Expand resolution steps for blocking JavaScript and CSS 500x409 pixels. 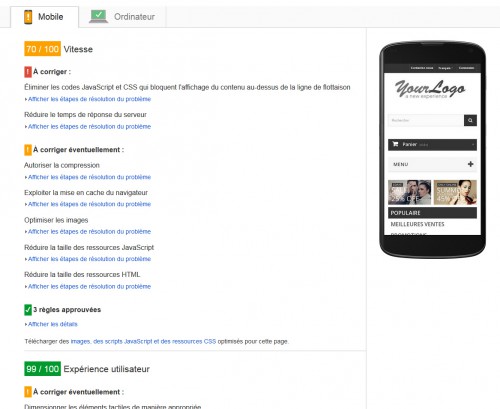point(89,99)
